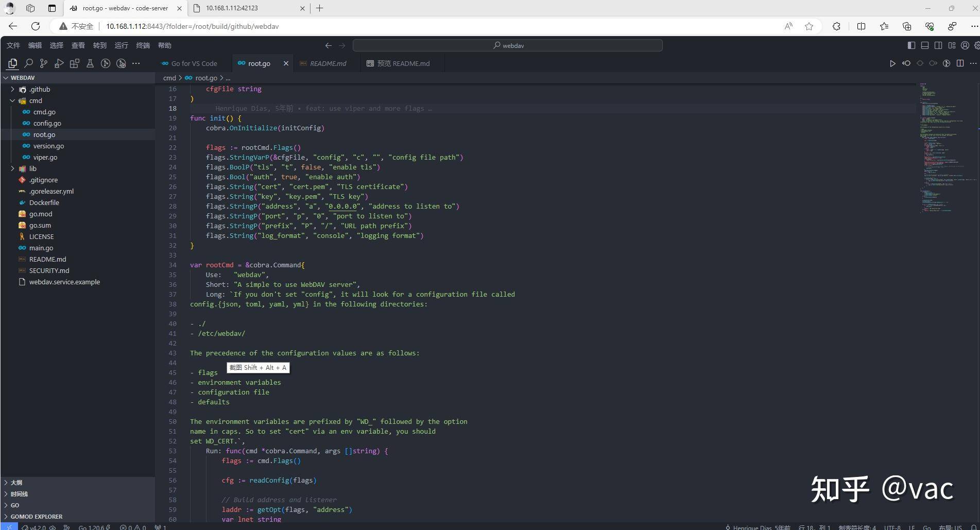
Task: Open go.mod in the explorer
Action: coord(77,214)
